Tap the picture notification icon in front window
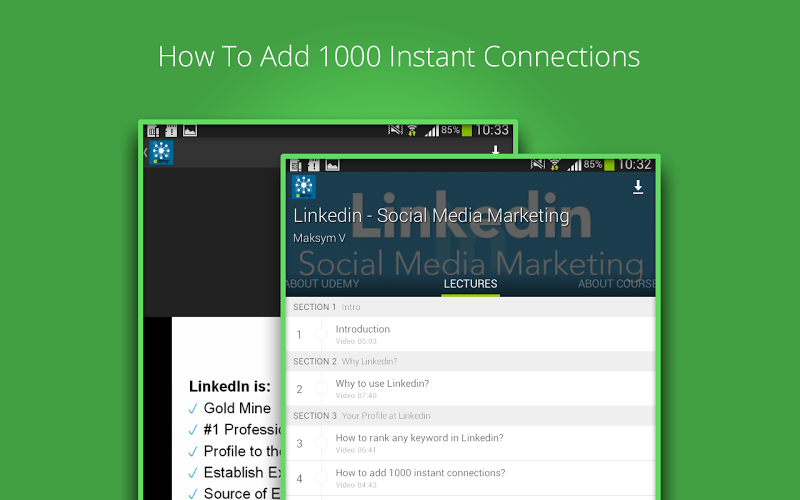This screenshot has width=800, height=500. point(333,165)
